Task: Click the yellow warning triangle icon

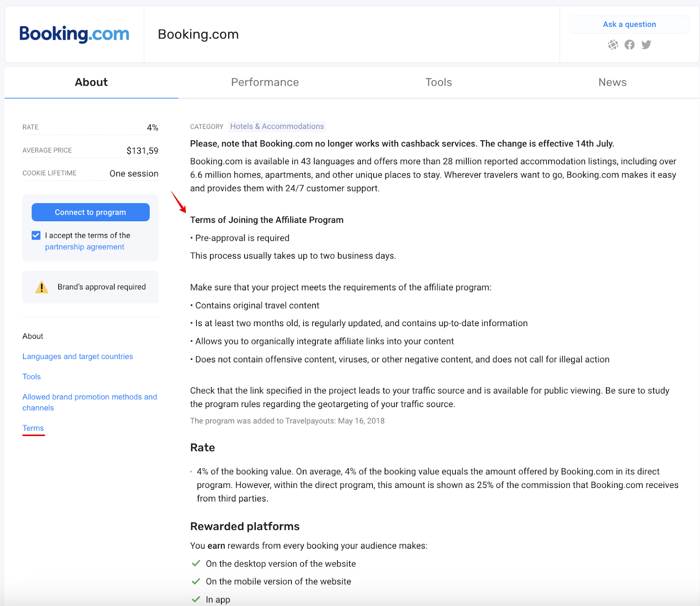Action: (x=42, y=287)
